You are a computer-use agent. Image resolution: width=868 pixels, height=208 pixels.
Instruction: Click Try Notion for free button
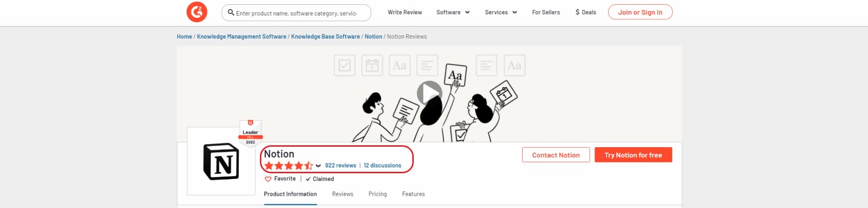633,155
